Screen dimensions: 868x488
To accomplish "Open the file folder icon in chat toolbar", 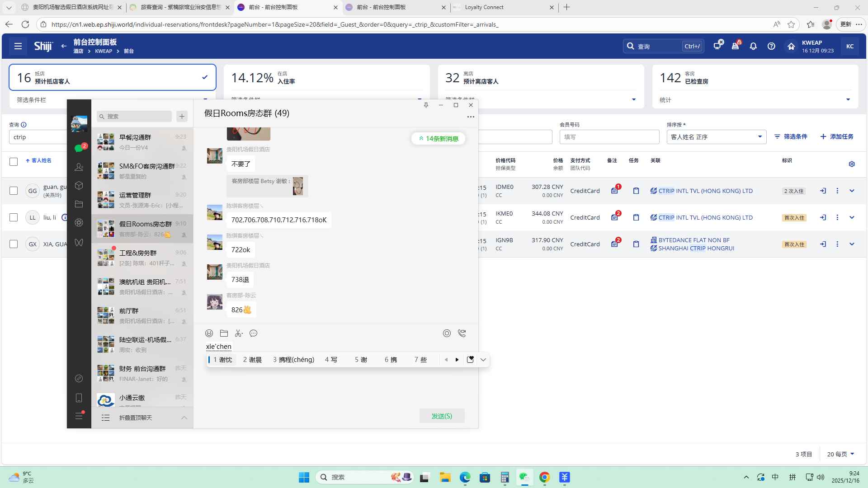I will [x=224, y=333].
